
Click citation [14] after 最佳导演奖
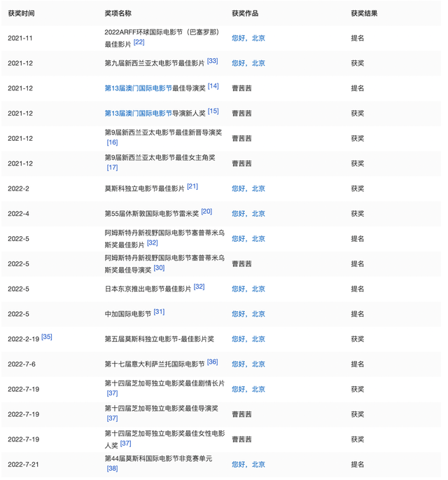213,86
